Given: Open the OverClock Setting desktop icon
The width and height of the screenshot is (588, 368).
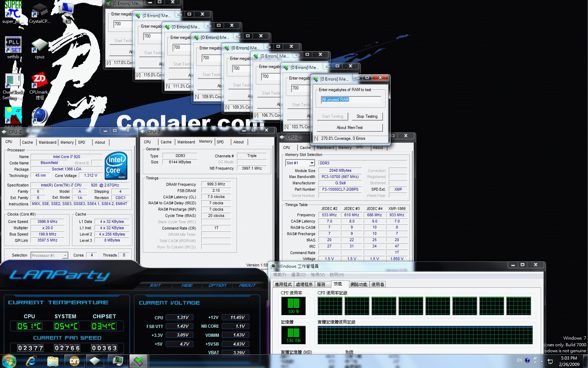Looking at the screenshot, I should [13, 86].
